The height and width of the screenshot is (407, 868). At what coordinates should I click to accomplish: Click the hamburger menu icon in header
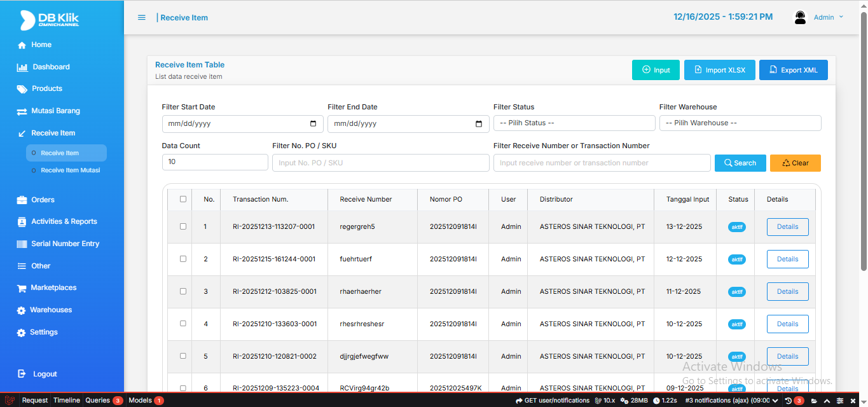(142, 17)
